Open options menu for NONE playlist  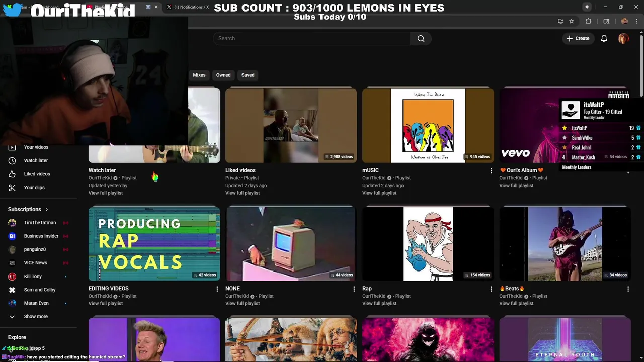[354, 289]
